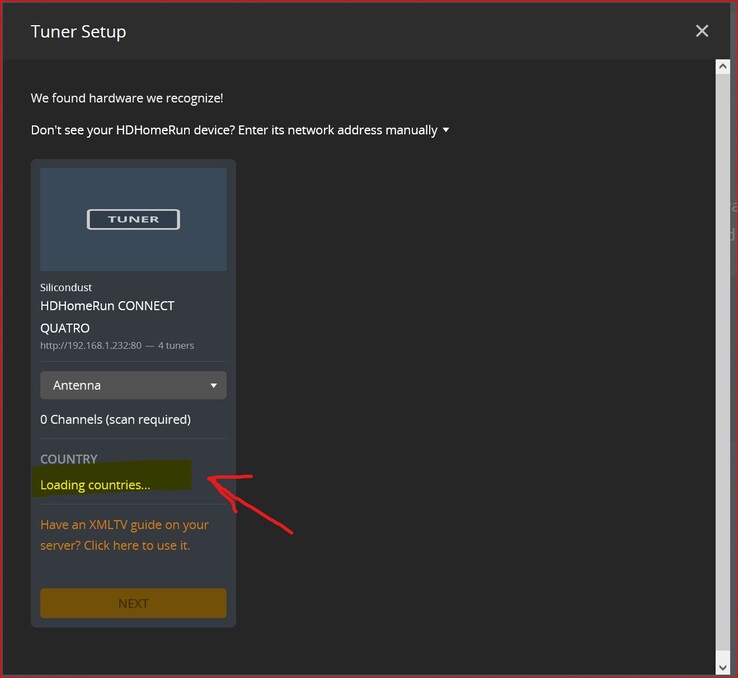738x678 pixels.
Task: Open the Antenna source dropdown
Action: pos(133,385)
